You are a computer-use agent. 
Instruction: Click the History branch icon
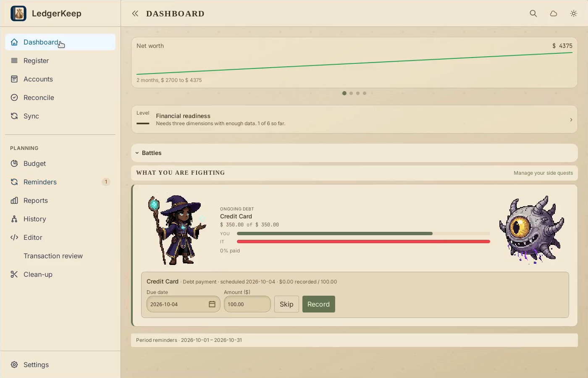14,219
